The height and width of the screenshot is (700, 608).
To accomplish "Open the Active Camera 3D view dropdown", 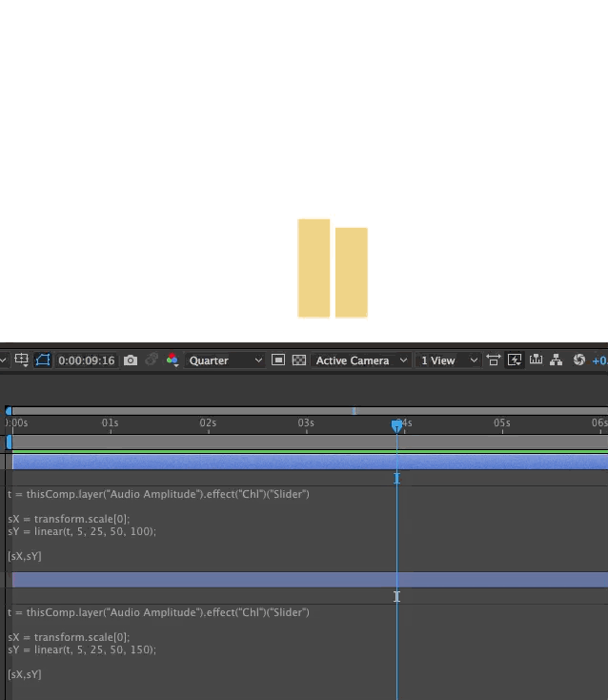I will [360, 360].
